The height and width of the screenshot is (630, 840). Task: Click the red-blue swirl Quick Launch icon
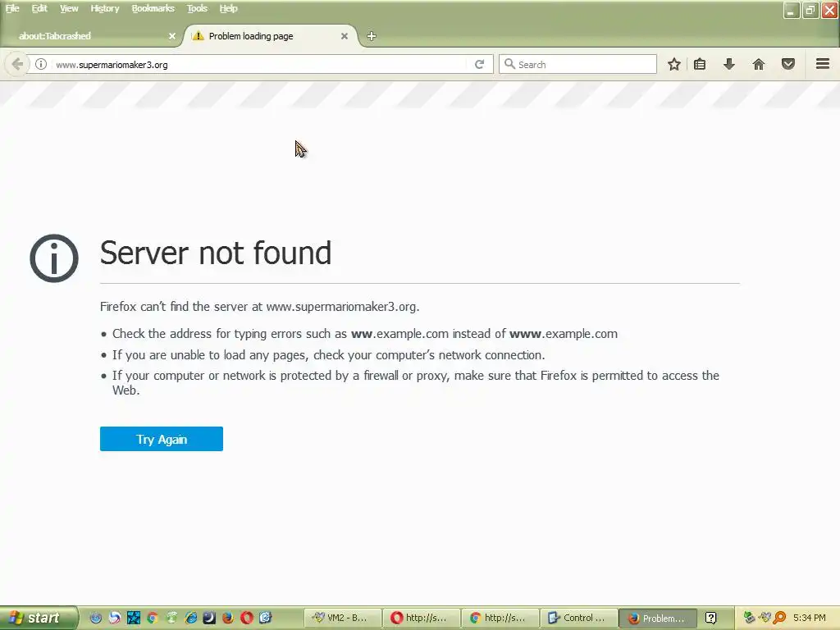pos(115,618)
